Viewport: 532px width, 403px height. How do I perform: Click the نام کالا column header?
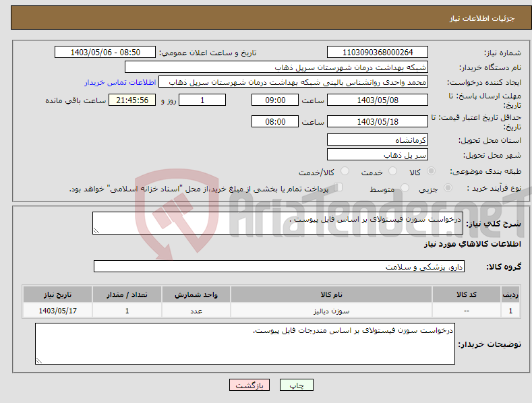tap(331, 294)
